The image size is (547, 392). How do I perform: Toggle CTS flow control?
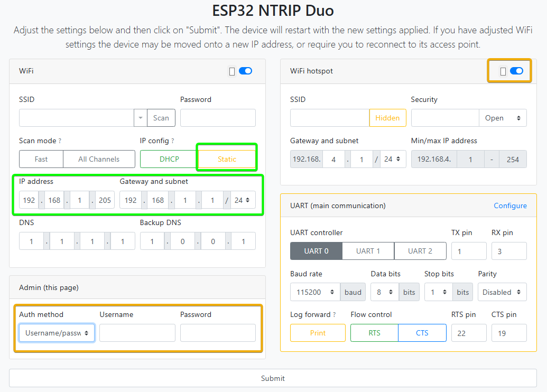422,333
